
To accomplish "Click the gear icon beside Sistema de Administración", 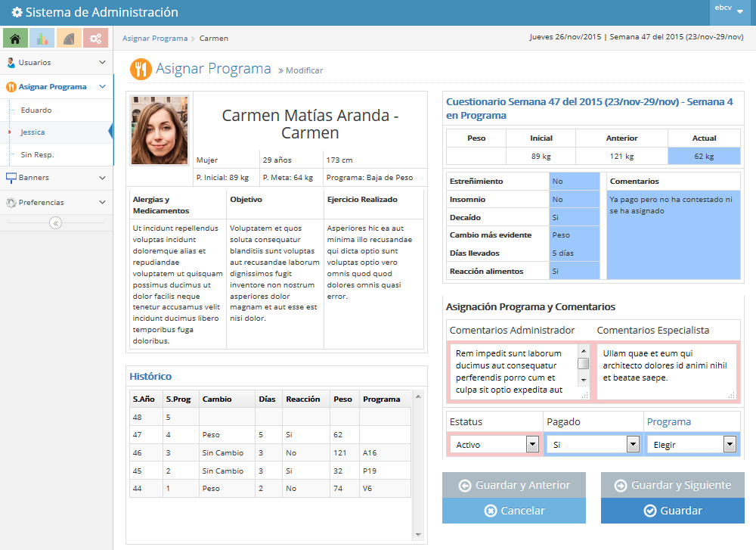I will (17, 13).
